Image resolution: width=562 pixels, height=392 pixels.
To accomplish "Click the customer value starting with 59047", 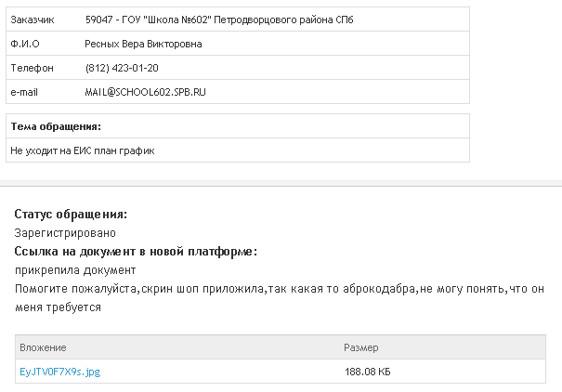I will pos(218,20).
